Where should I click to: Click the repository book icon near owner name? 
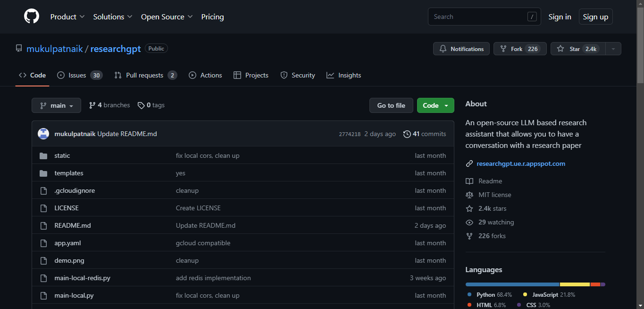tap(19, 49)
